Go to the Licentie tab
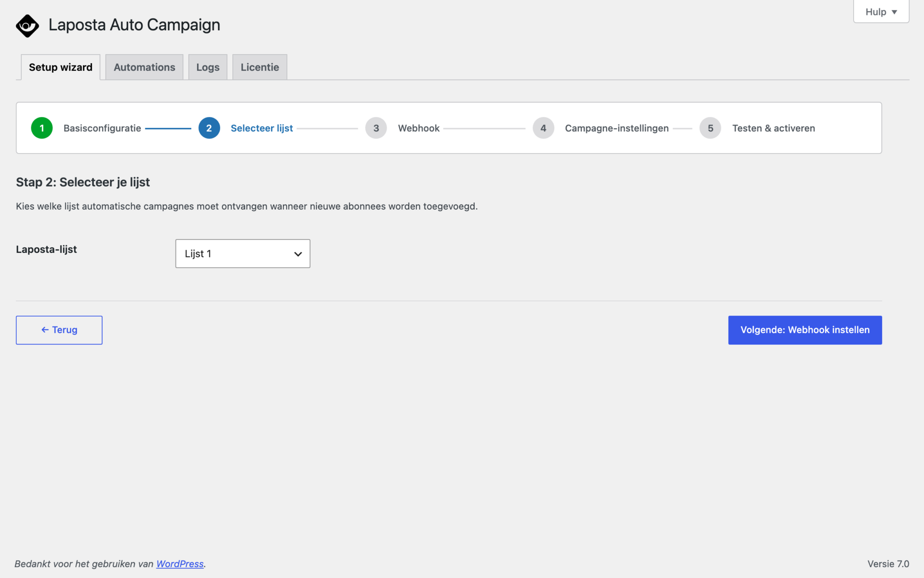The width and height of the screenshot is (924, 578). [x=260, y=67]
